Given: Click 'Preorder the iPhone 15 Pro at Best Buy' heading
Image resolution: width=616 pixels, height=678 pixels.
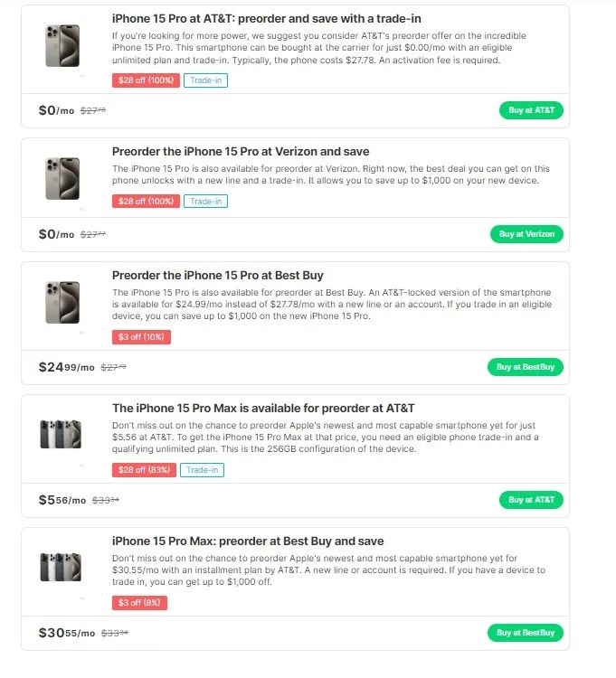Looking at the screenshot, I should (x=217, y=275).
